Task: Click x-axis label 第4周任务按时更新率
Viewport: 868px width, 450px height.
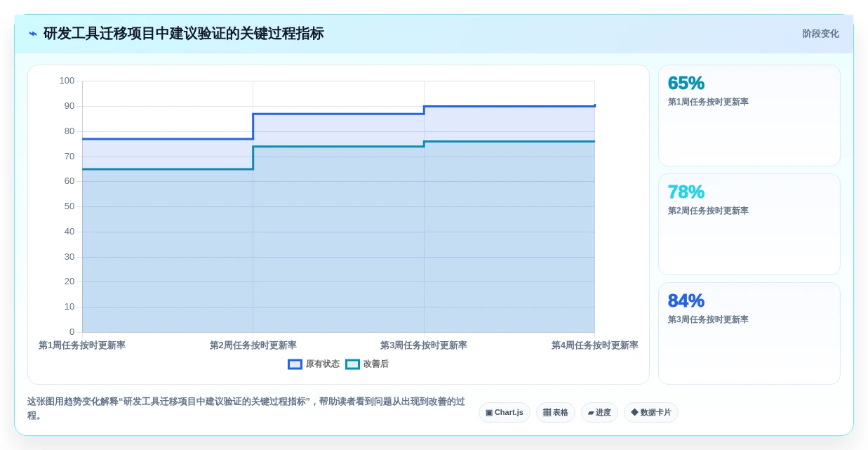Action: coord(595,345)
